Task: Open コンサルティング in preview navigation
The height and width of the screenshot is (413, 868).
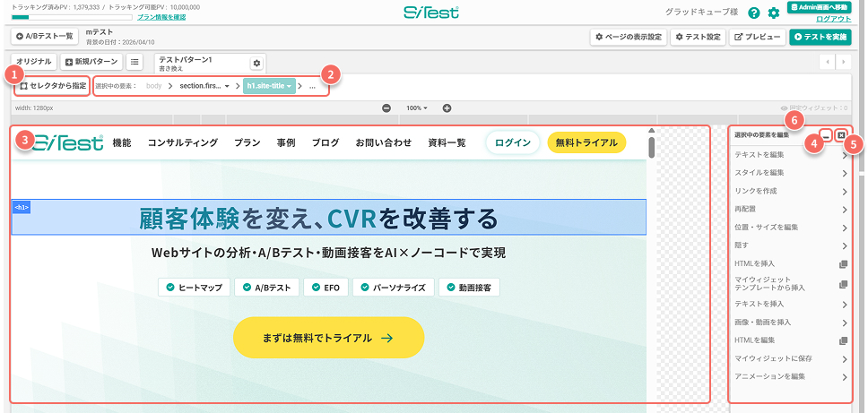Action: coord(183,142)
